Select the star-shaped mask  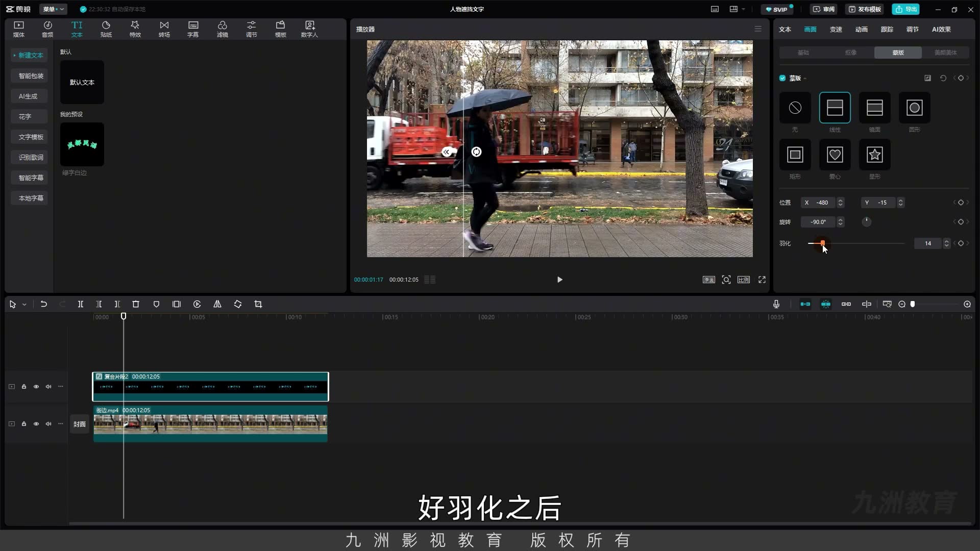(874, 155)
